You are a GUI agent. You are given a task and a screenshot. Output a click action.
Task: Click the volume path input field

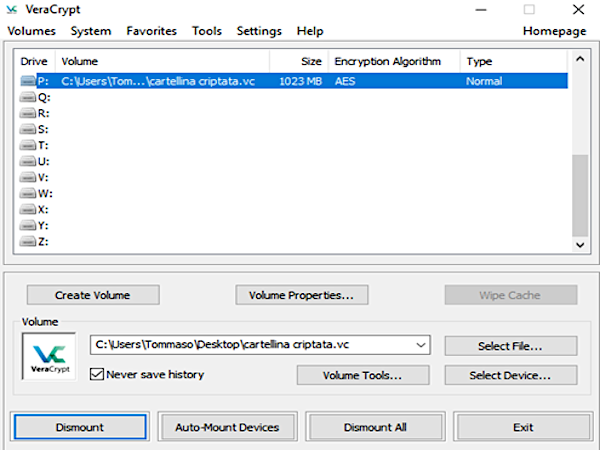(x=250, y=345)
